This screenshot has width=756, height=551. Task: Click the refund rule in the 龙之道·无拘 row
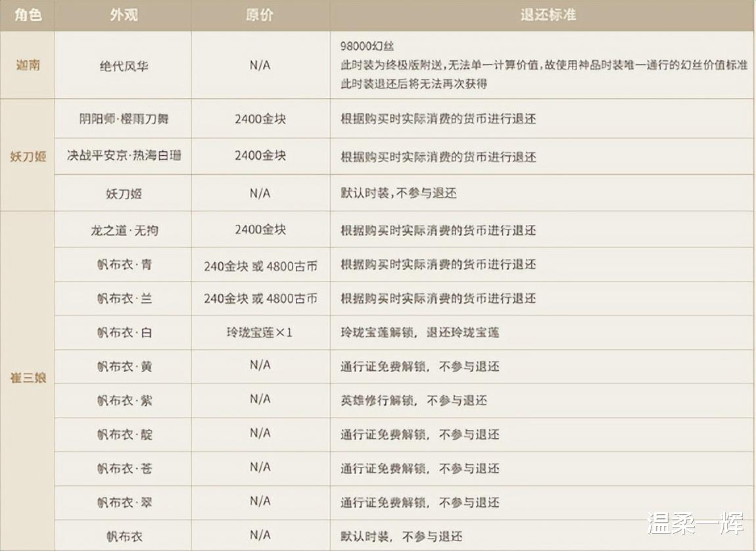(x=438, y=230)
